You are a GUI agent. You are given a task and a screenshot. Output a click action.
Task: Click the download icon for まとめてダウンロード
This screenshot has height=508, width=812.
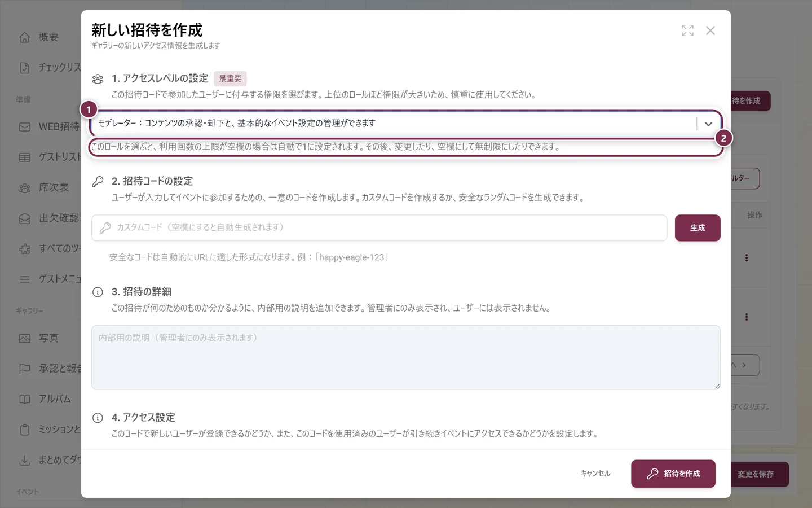[x=25, y=461]
